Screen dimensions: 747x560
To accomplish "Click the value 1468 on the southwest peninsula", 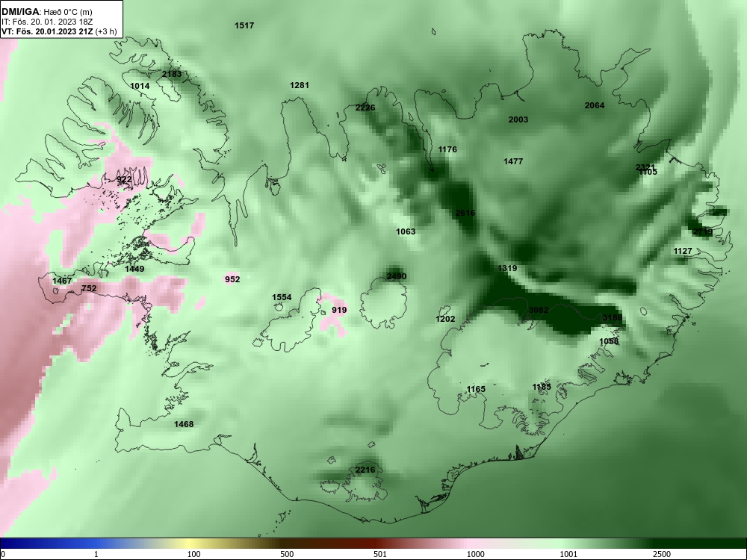I will point(184,424).
